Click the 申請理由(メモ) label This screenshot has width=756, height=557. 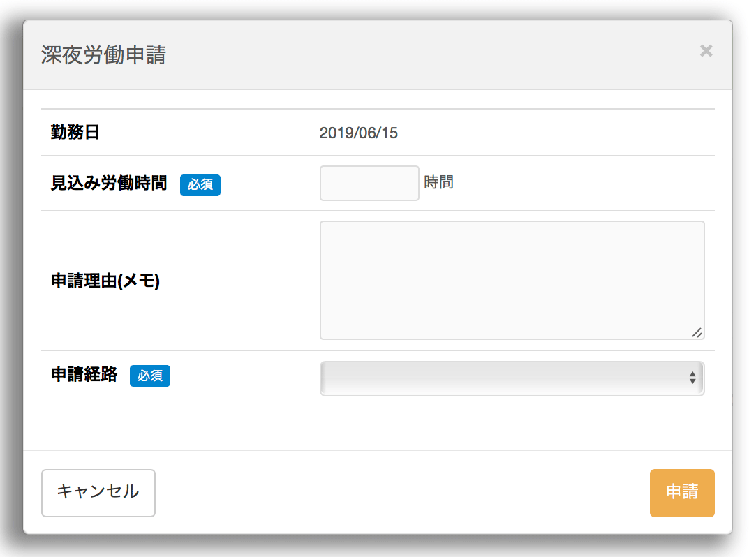(x=105, y=281)
